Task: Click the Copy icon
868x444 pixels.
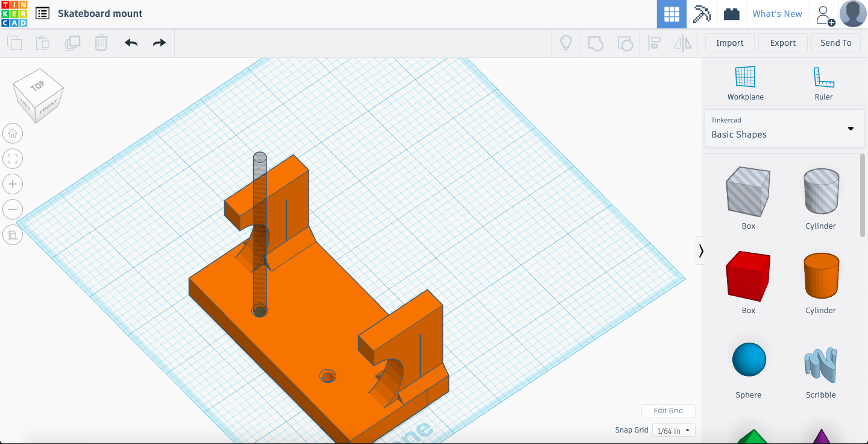Action: (x=14, y=43)
